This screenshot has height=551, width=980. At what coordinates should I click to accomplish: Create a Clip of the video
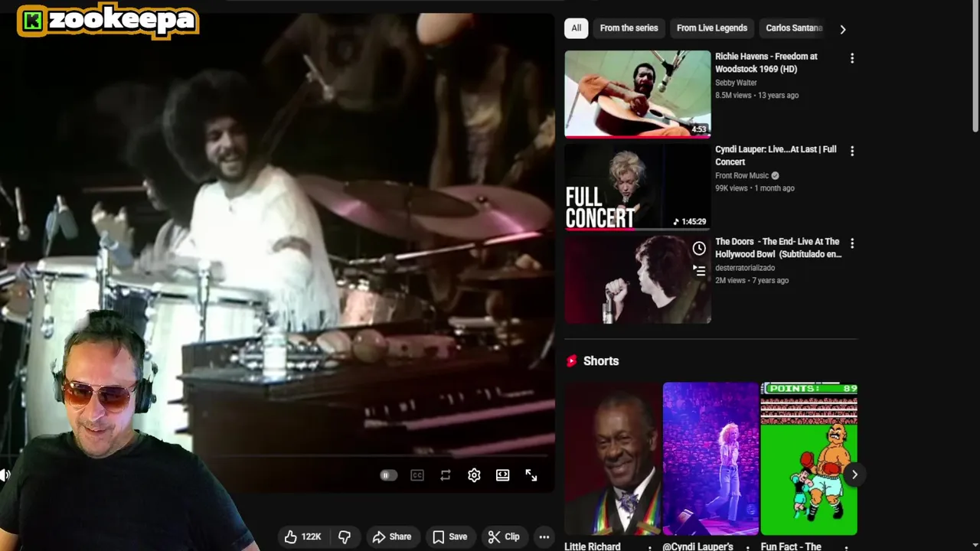504,536
